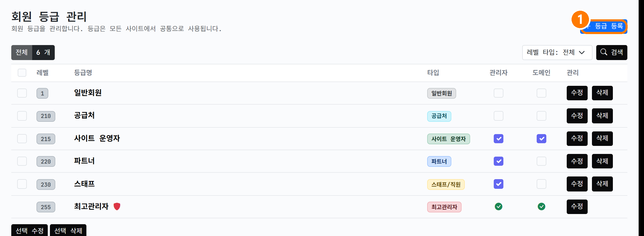Enable the 도메인 checkbox for 스태프
This screenshot has height=236, width=644.
click(541, 184)
